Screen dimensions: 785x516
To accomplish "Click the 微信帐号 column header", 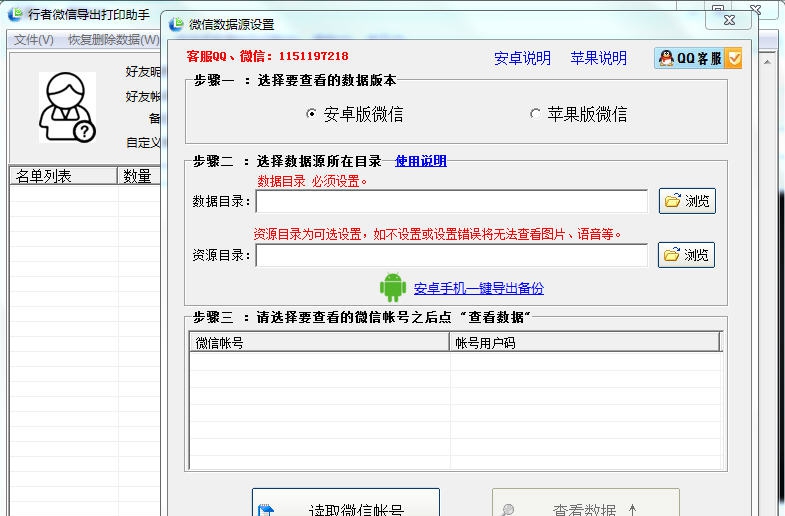I will (319, 343).
